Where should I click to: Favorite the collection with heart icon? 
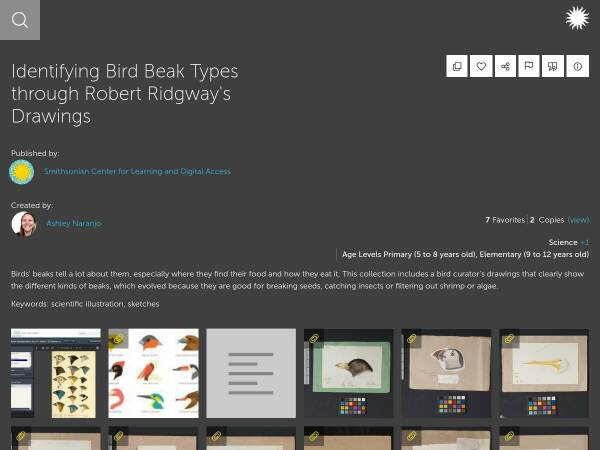pos(481,66)
